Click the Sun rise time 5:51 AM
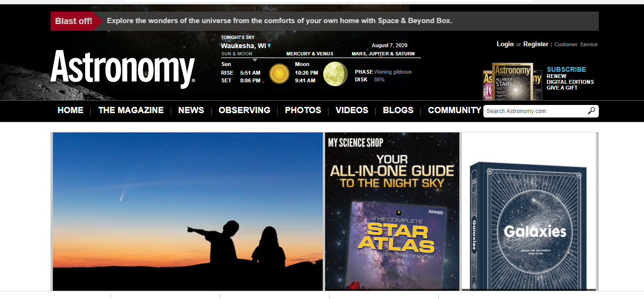Screen dimensions: 644x299 click(x=250, y=73)
